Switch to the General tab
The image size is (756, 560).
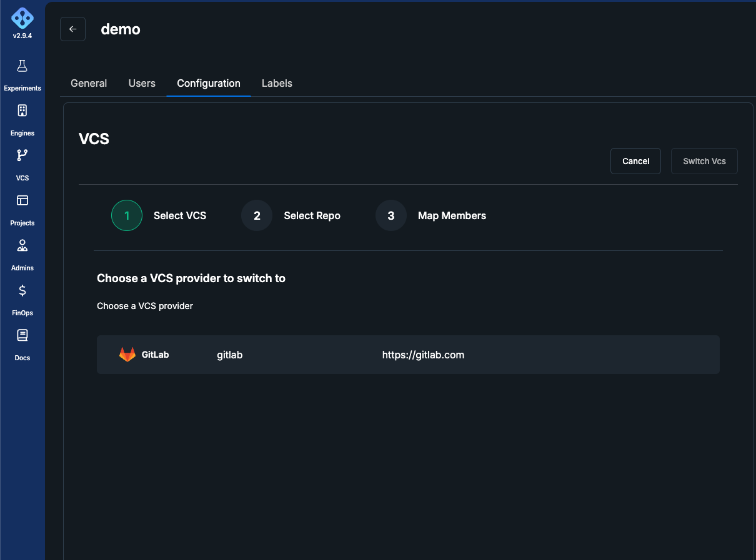89,83
